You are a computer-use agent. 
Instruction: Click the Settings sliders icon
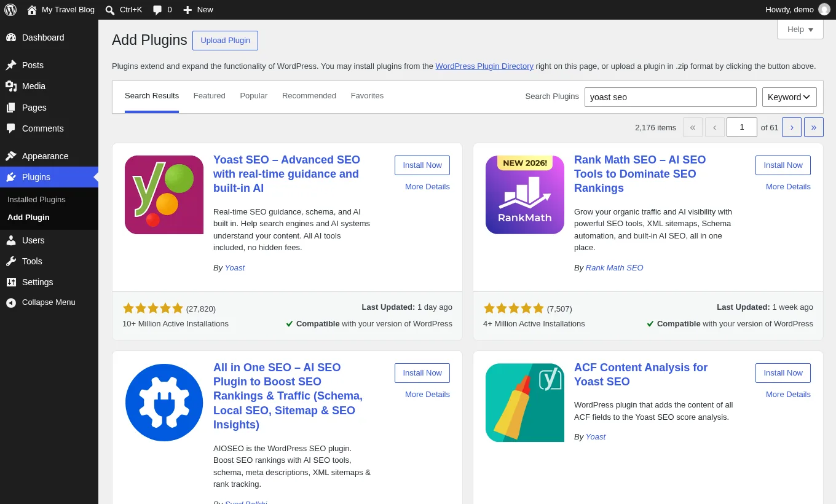pyautogui.click(x=11, y=282)
